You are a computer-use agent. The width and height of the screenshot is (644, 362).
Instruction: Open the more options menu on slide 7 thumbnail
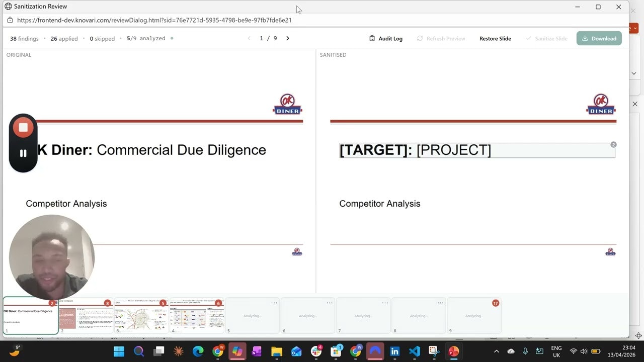(385, 303)
